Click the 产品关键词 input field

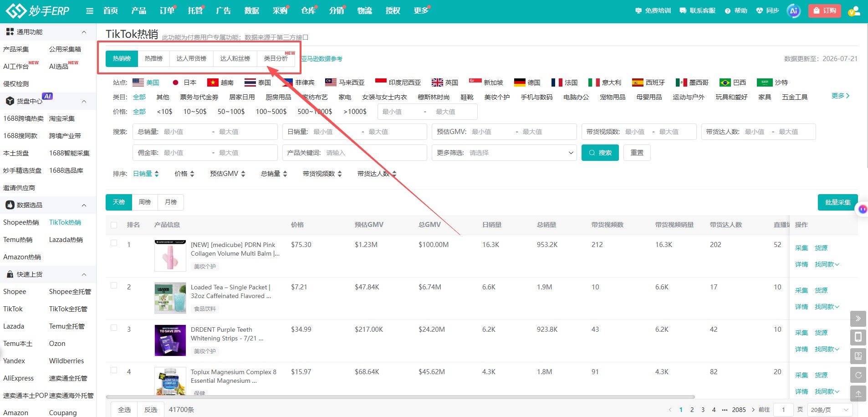[355, 153]
